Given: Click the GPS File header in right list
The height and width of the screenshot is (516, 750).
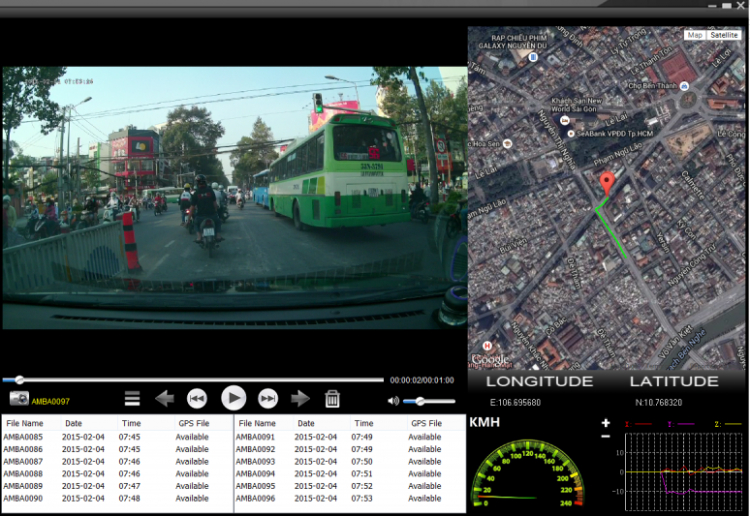Looking at the screenshot, I should 426,423.
